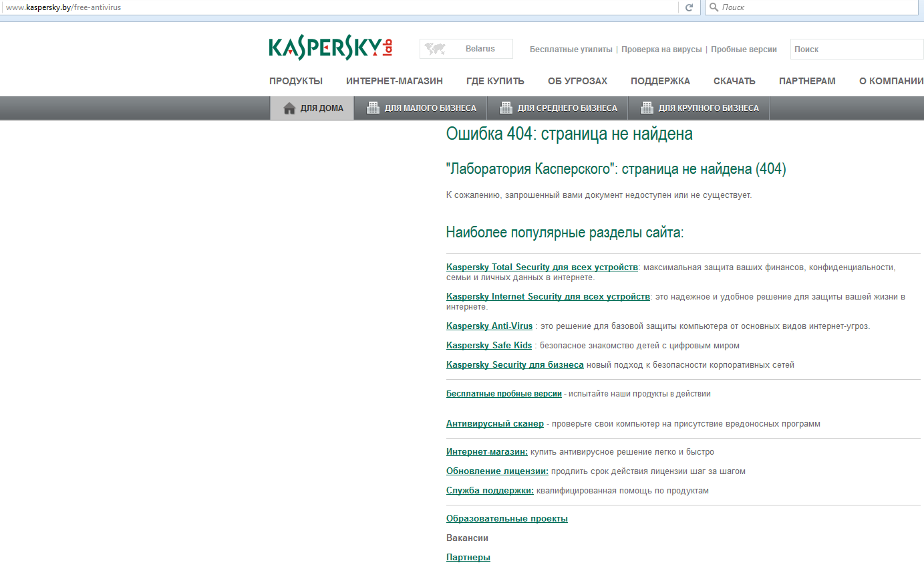
Task: Open the Продукты menu
Action: [x=296, y=82]
